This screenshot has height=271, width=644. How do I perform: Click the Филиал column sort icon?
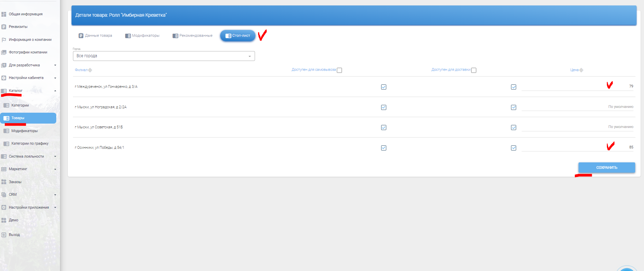90,70
